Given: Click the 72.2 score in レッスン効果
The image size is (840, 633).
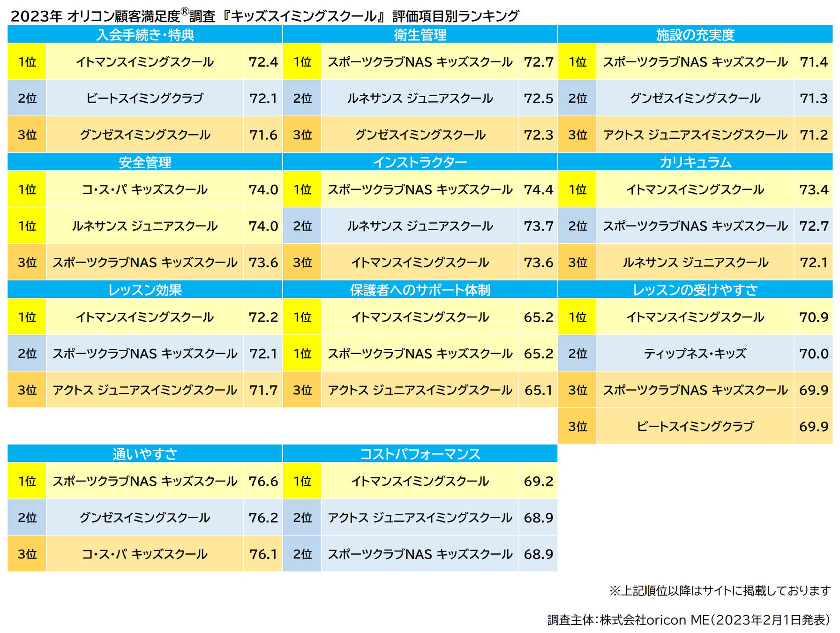Looking at the screenshot, I should click(x=263, y=317).
